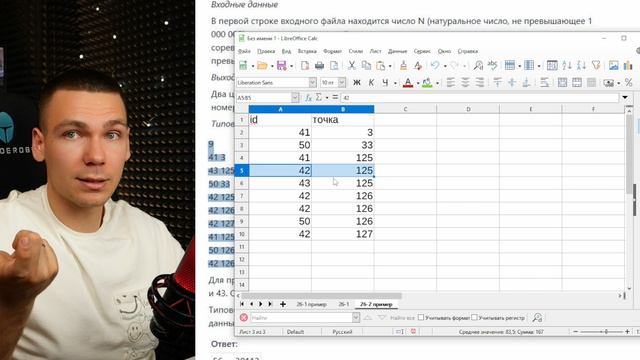Open the Function Wizard fx icon

(x=309, y=98)
